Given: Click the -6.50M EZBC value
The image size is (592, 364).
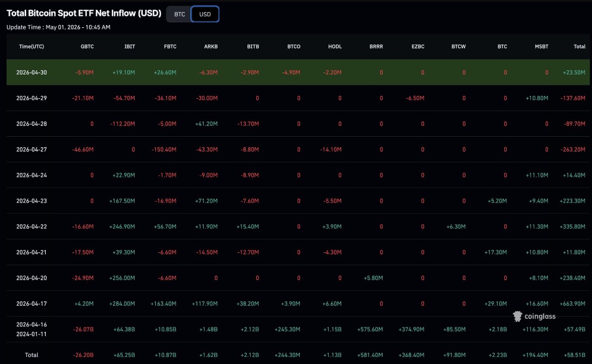Looking at the screenshot, I should pyautogui.click(x=415, y=98).
